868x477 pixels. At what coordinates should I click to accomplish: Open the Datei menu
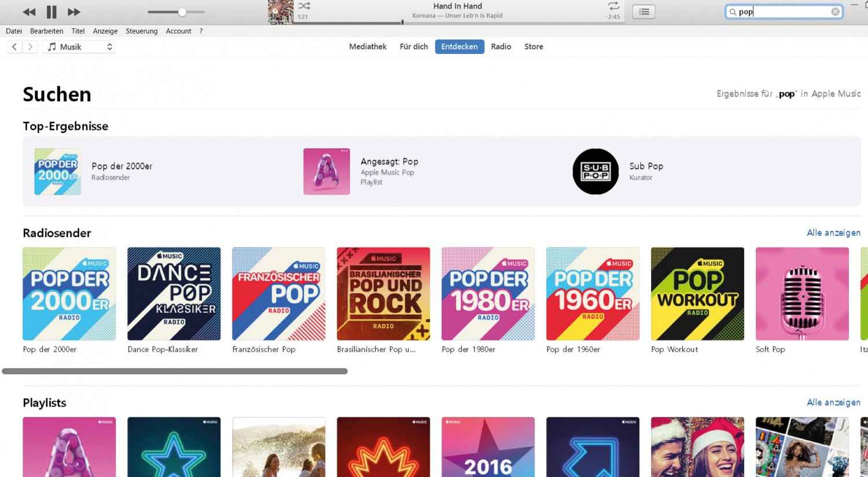pos(14,31)
